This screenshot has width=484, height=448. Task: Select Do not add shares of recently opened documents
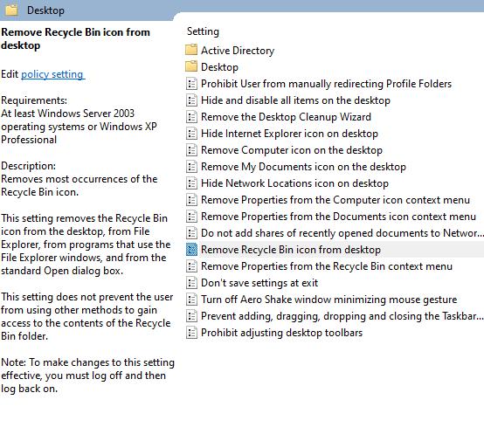coord(342,233)
